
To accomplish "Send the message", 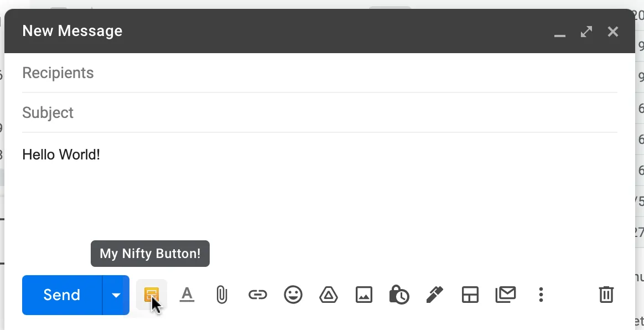I will (x=62, y=295).
